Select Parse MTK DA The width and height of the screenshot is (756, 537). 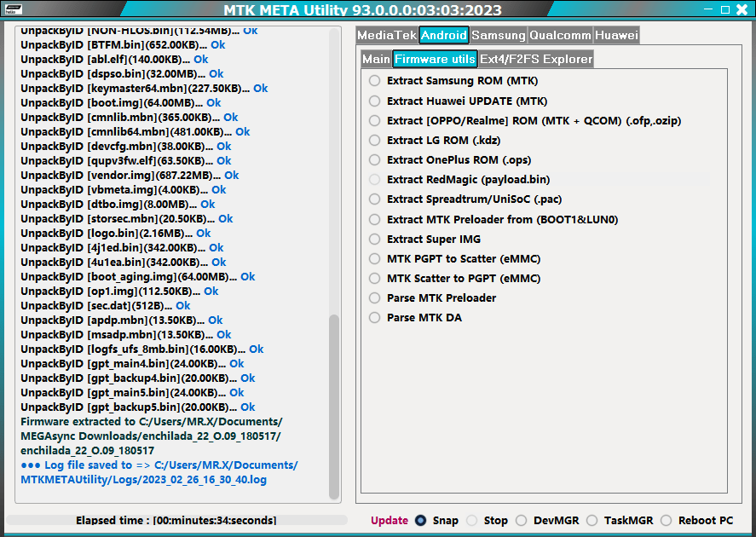pyautogui.click(x=373, y=317)
